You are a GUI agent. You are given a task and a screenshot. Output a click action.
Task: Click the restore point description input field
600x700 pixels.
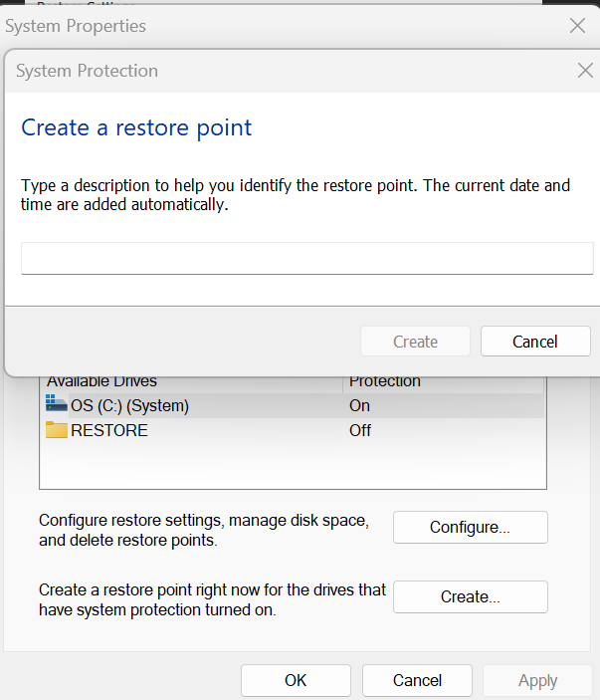(x=306, y=259)
